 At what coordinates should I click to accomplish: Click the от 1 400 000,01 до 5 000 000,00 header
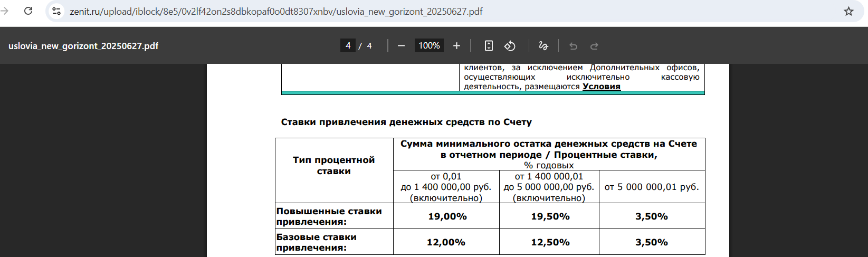549,187
